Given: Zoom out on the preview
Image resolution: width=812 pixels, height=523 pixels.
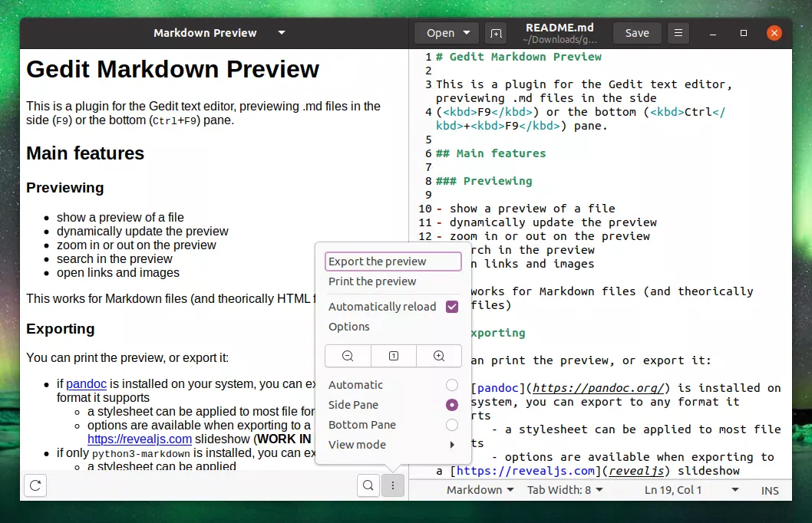Looking at the screenshot, I should 348,356.
